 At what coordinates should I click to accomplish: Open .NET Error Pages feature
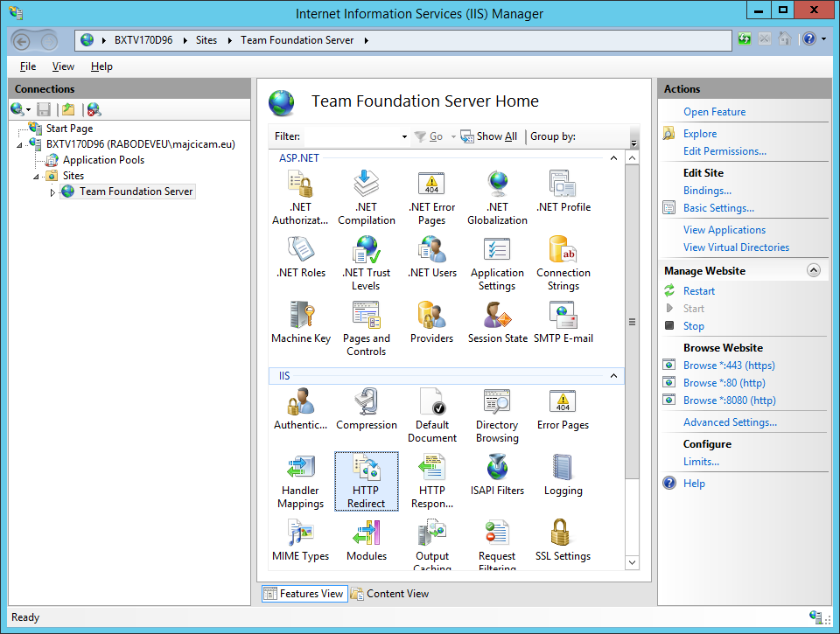tap(431, 199)
